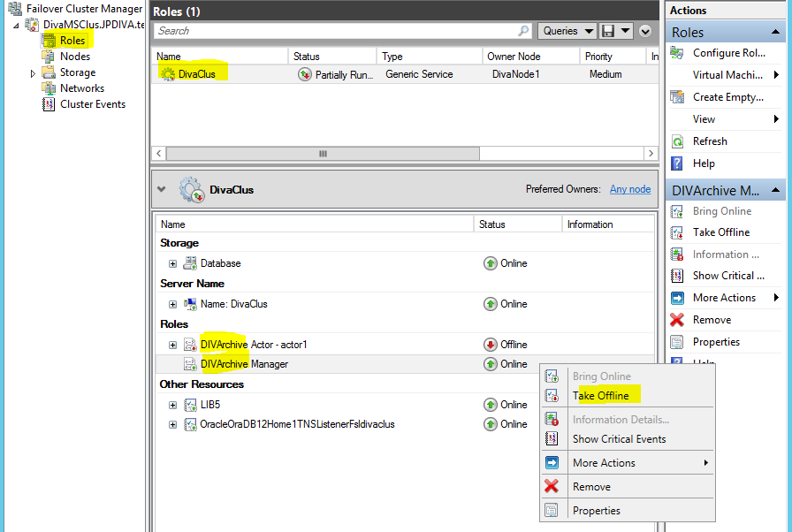Click the Help icon under Roles actions
Screen dimensions: 792x532
tap(677, 163)
